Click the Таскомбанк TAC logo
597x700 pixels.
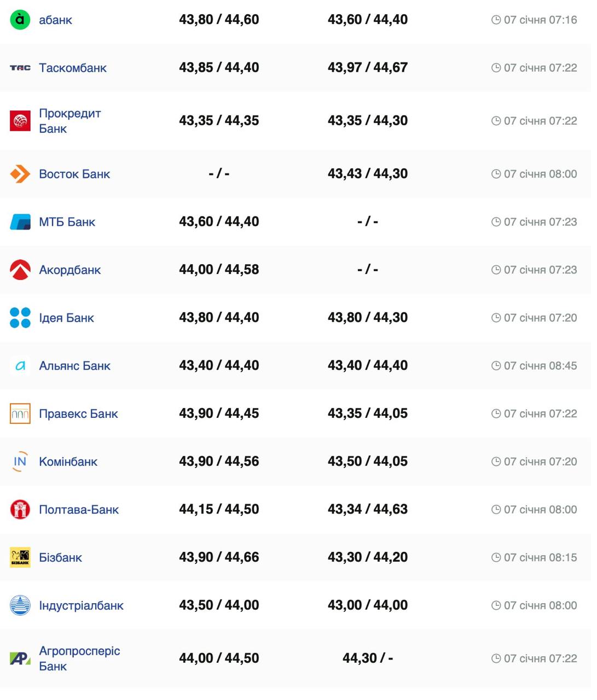pos(20,68)
